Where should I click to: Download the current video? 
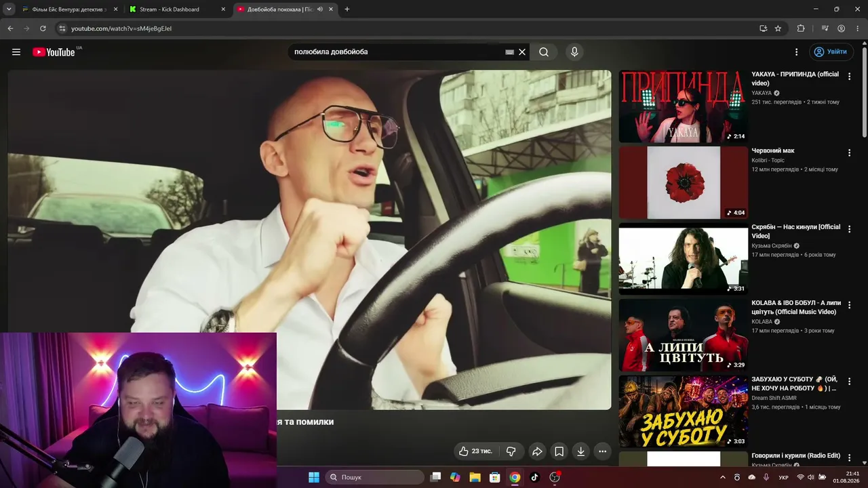[x=580, y=451]
